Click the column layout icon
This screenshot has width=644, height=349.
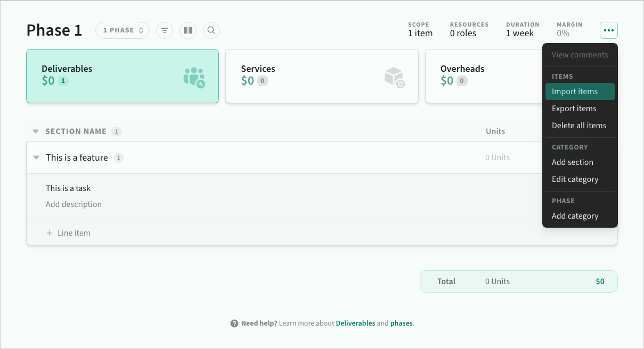188,30
